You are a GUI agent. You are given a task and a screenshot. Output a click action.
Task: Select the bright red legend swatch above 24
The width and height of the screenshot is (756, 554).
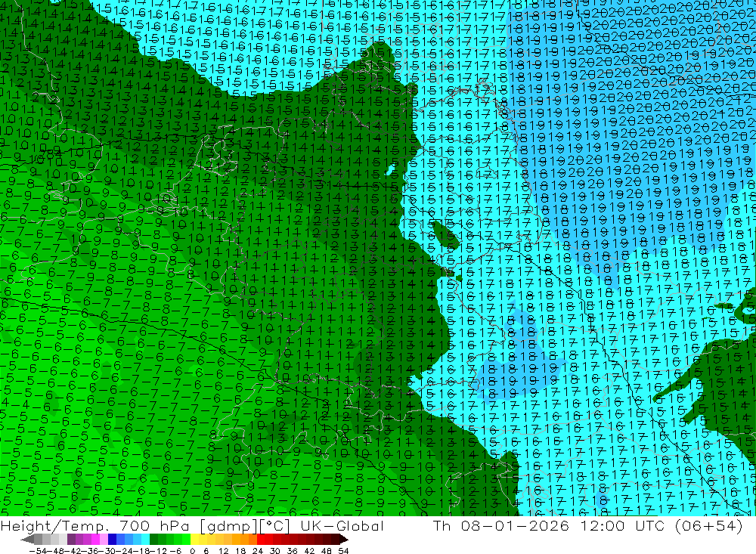coord(261,539)
